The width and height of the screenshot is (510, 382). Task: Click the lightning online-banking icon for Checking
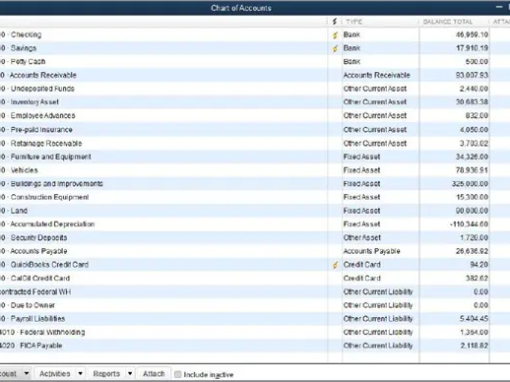point(335,35)
